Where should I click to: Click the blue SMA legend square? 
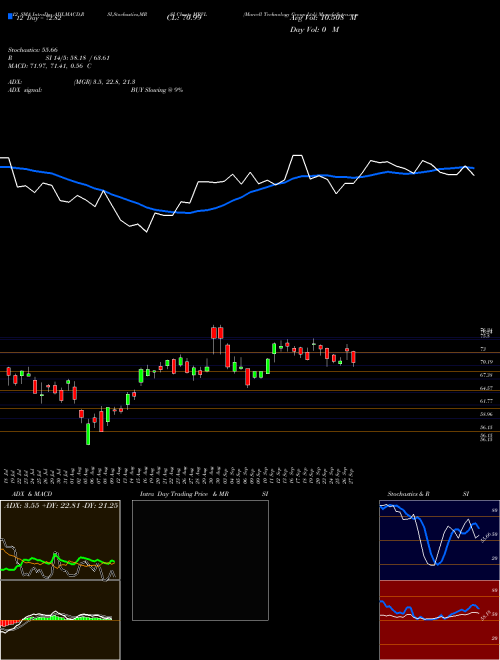[10, 17]
